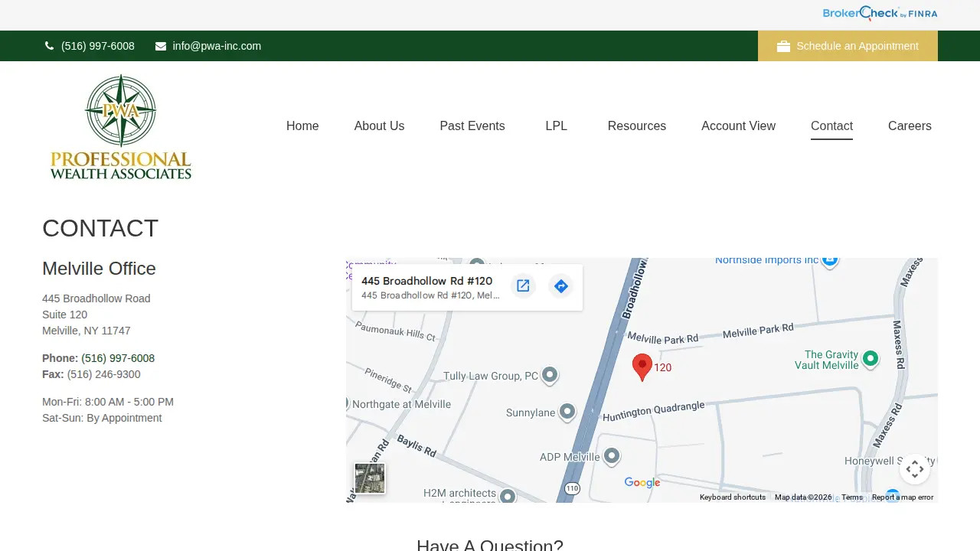Select ADP Melville map marker
The width and height of the screenshot is (980, 551).
(611, 456)
